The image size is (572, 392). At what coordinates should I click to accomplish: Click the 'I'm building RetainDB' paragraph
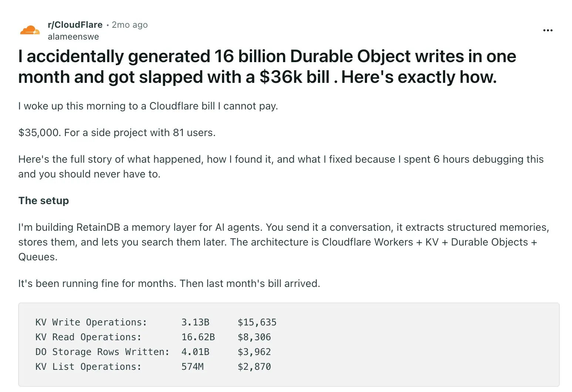(x=284, y=242)
